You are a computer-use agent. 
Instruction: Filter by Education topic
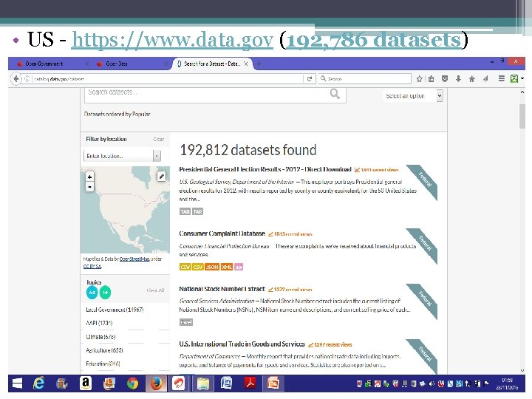[103, 364]
